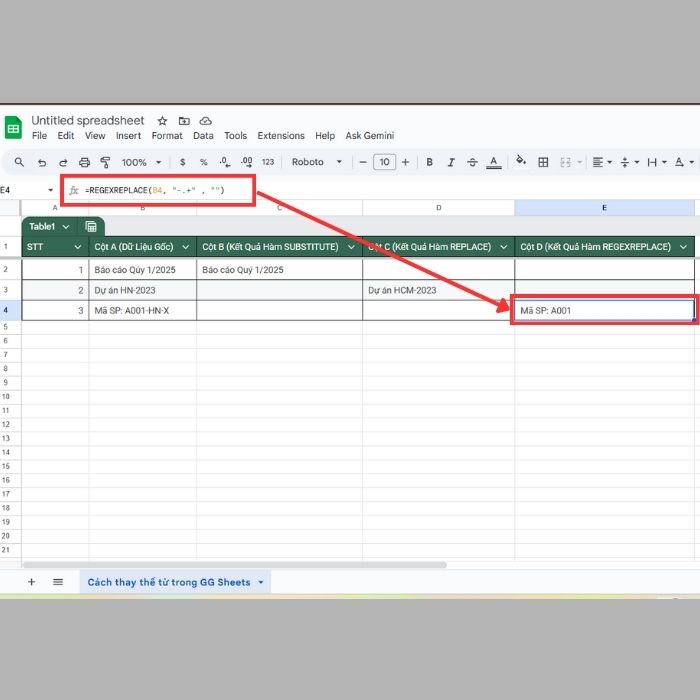
Task: Increase font size with plus button
Action: pyautogui.click(x=405, y=162)
